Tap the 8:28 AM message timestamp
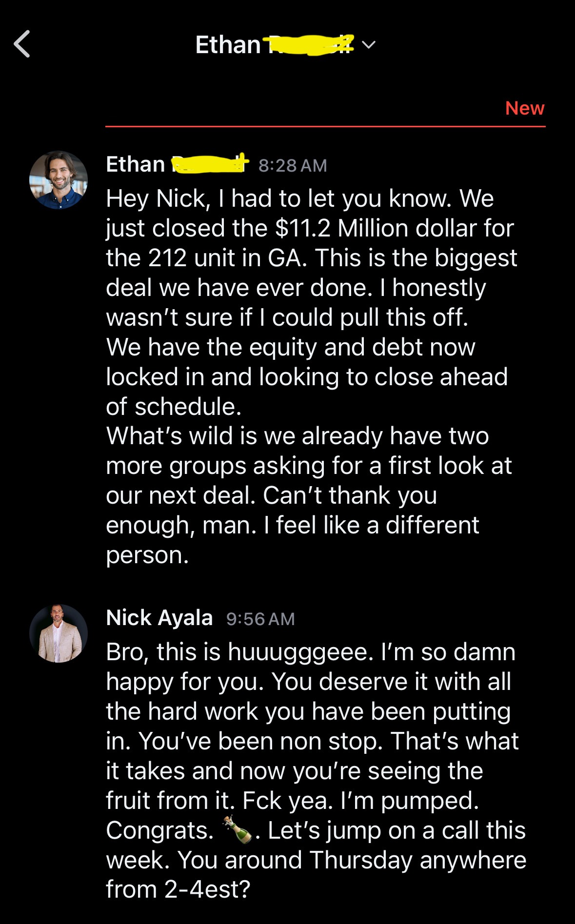 [293, 165]
